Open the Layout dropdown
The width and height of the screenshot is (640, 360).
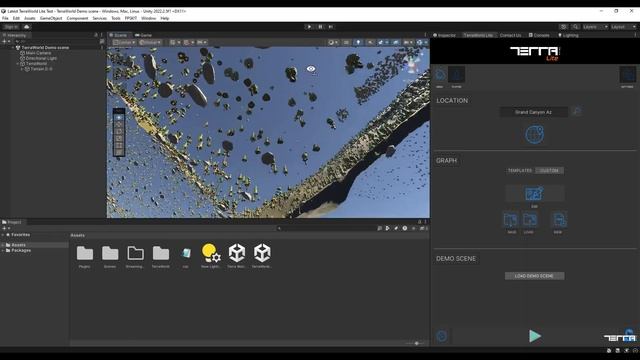tap(624, 27)
